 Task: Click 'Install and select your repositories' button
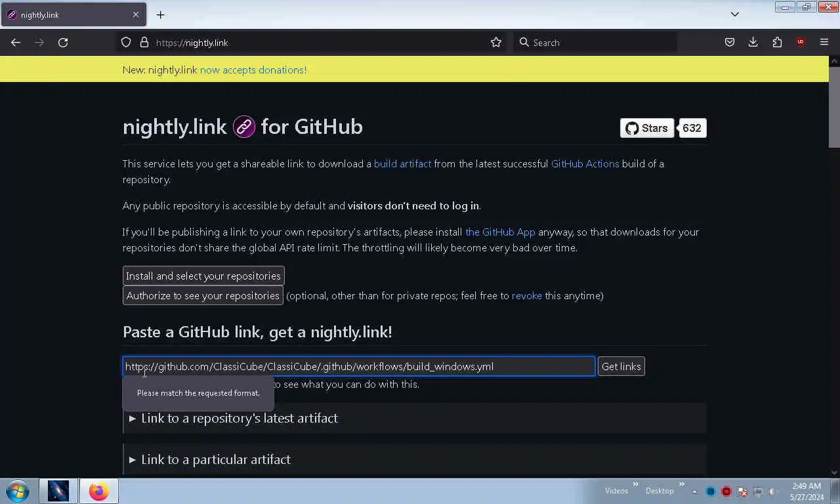tap(203, 276)
